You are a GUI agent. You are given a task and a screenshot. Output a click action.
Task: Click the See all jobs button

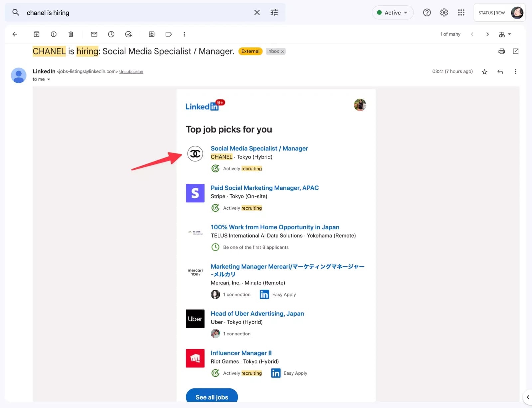[212, 397]
